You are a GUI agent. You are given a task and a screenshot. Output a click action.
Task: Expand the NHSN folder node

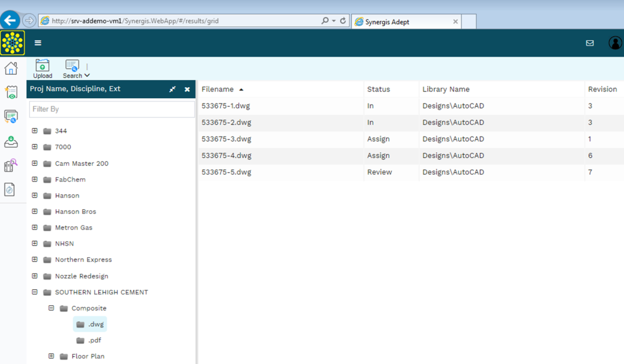click(x=34, y=243)
